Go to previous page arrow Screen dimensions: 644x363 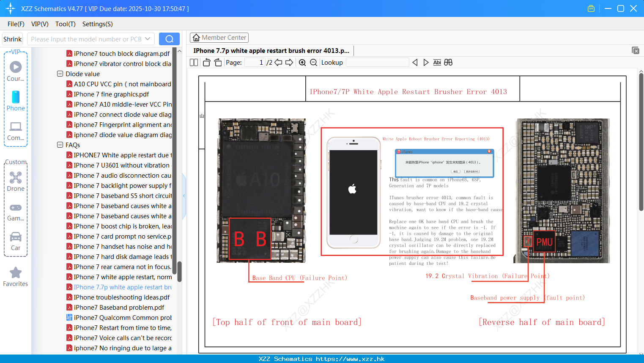278,63
